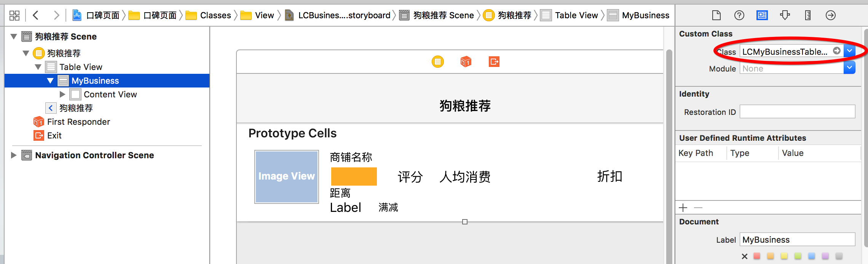Go back in editor history
The image size is (868, 264).
[36, 15]
